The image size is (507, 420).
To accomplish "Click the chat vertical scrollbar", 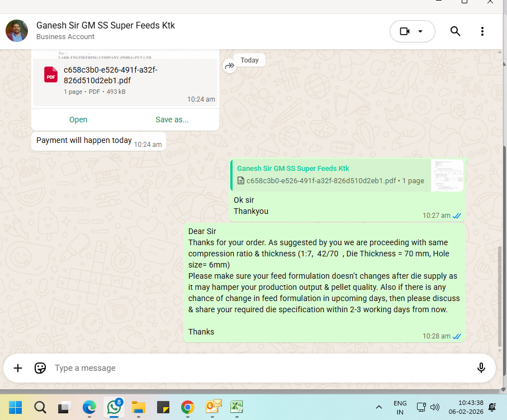I will click(x=500, y=296).
